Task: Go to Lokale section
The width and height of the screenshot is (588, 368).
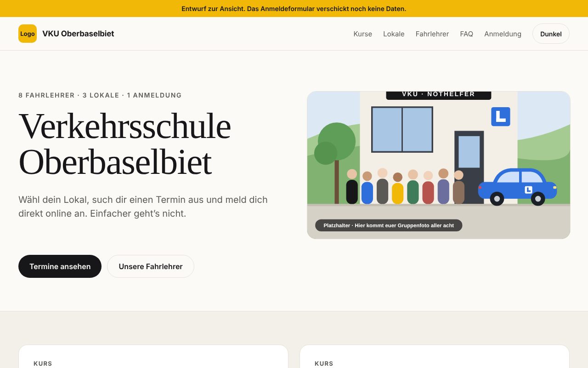Action: point(394,34)
